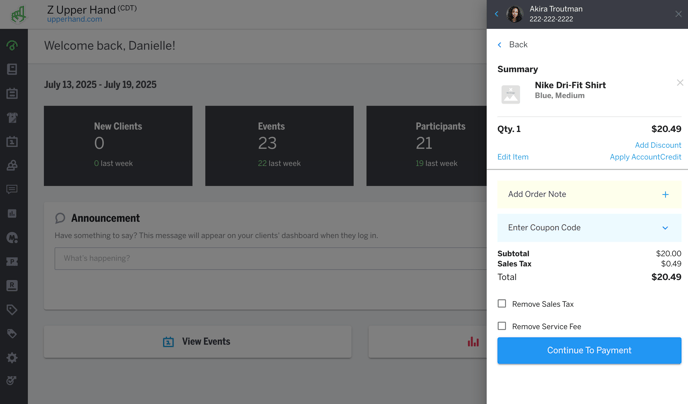Screen dimensions: 688x404
Task: Click the 'July 13, 2025 - July 19, 2025' date range
Action: click(x=100, y=85)
